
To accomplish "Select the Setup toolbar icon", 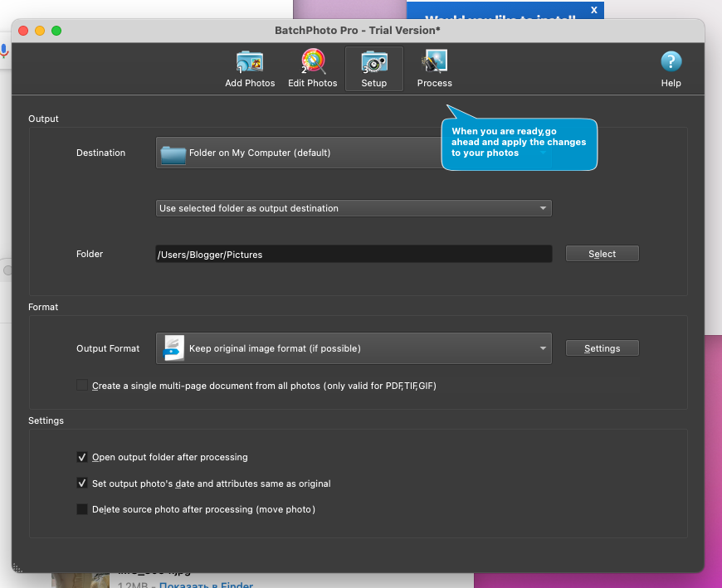I will tap(374, 69).
